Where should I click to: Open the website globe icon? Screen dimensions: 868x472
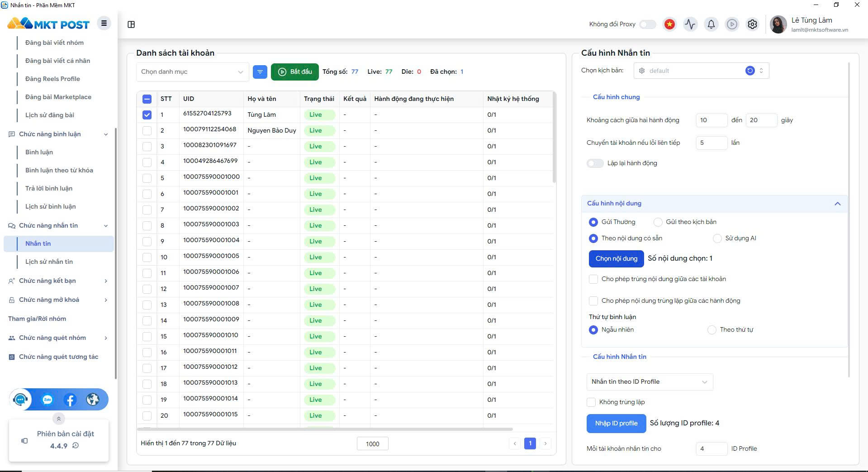click(x=92, y=400)
